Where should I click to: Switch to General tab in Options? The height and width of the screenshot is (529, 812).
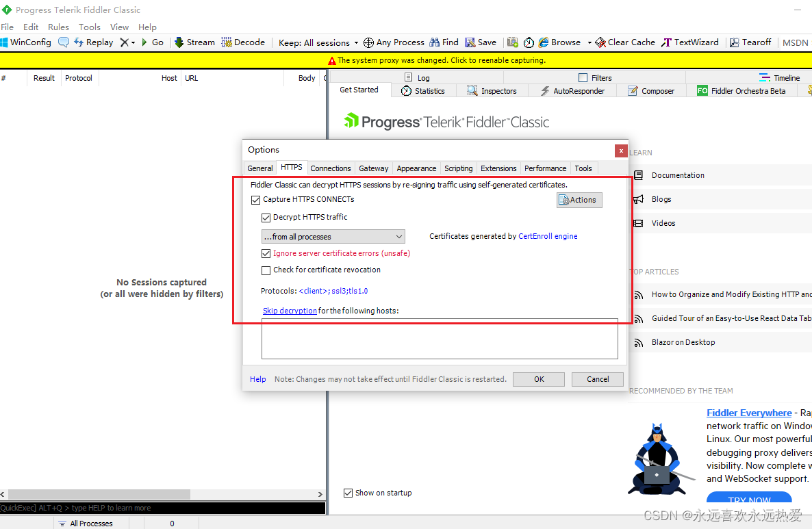(x=260, y=168)
